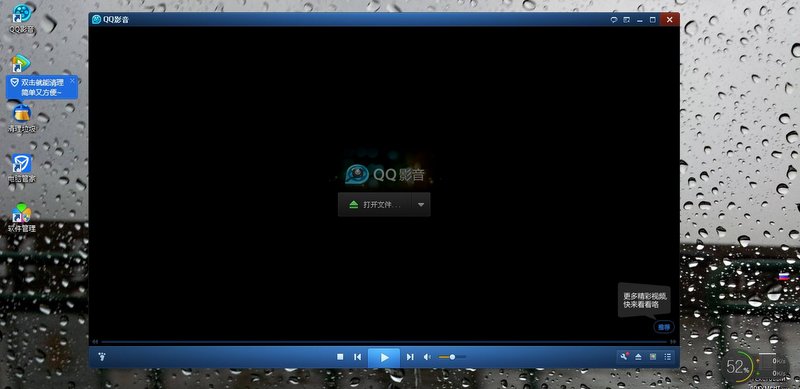800x389 pixels.
Task: Click the 推荐 recommendation button
Action: click(x=663, y=327)
